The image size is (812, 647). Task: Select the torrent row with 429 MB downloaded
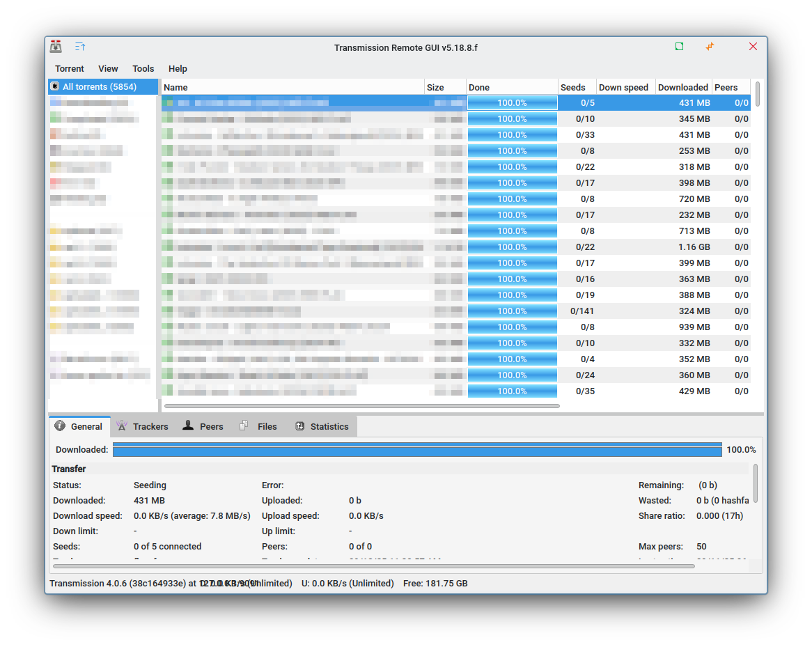455,391
